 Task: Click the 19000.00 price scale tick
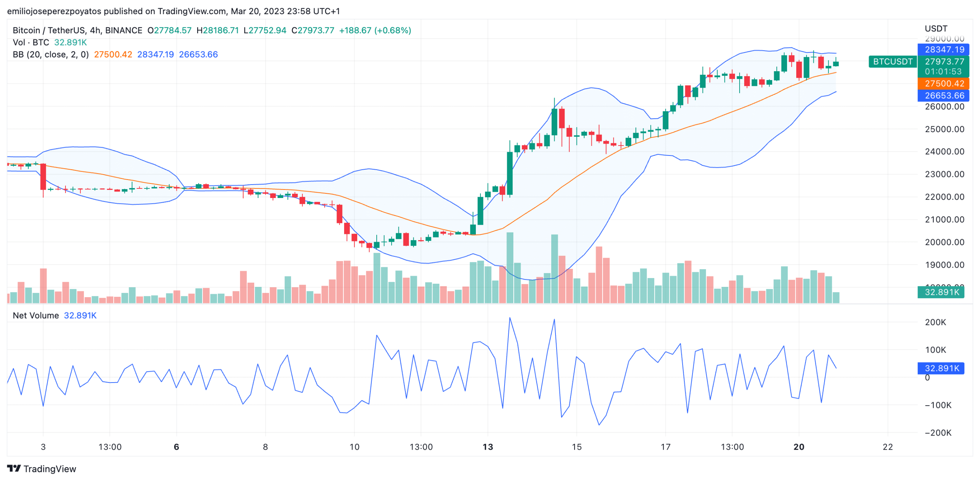click(944, 265)
